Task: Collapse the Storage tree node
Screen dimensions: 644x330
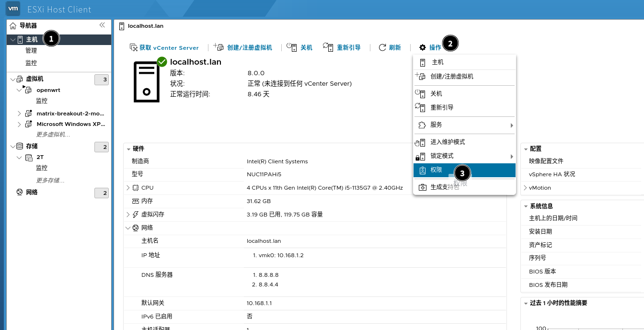Action: click(x=12, y=146)
